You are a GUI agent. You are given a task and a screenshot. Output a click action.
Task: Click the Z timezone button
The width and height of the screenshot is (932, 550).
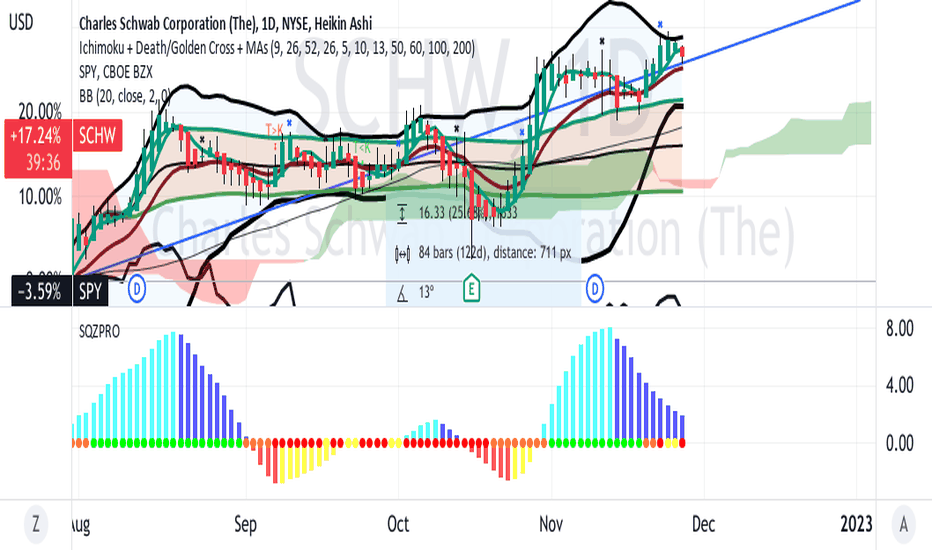click(x=36, y=524)
